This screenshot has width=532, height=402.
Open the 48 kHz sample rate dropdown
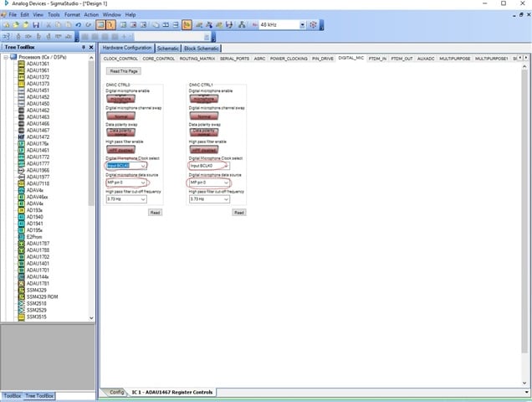coord(302,25)
